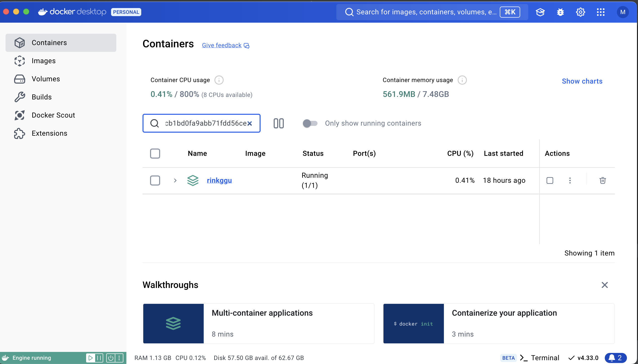Click Show charts link
Viewport: 638px width, 364px height.
tap(582, 81)
